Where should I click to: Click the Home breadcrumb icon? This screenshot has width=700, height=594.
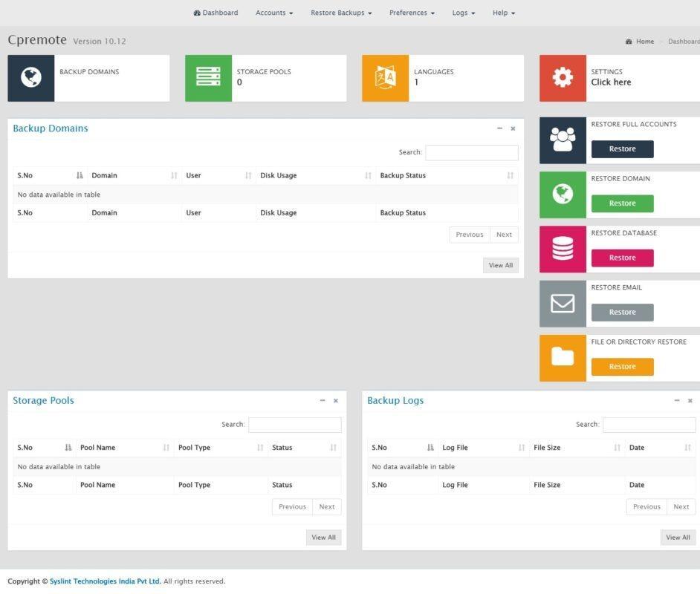[x=629, y=42]
